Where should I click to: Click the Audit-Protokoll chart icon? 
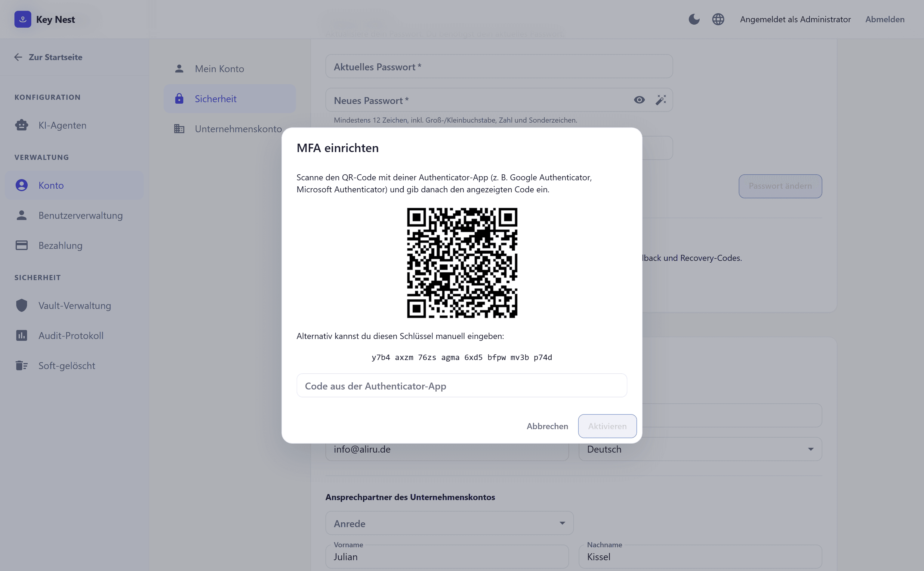(22, 335)
